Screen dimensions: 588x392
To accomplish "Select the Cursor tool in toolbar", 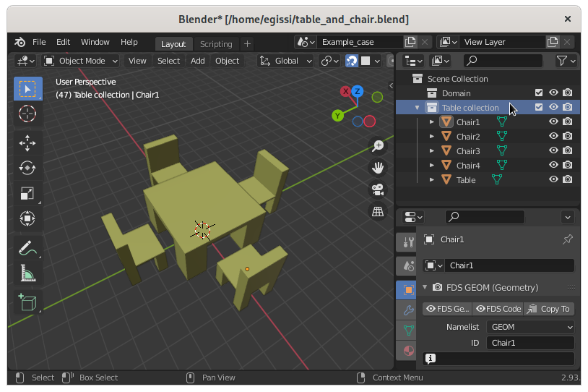I will 27,114.
